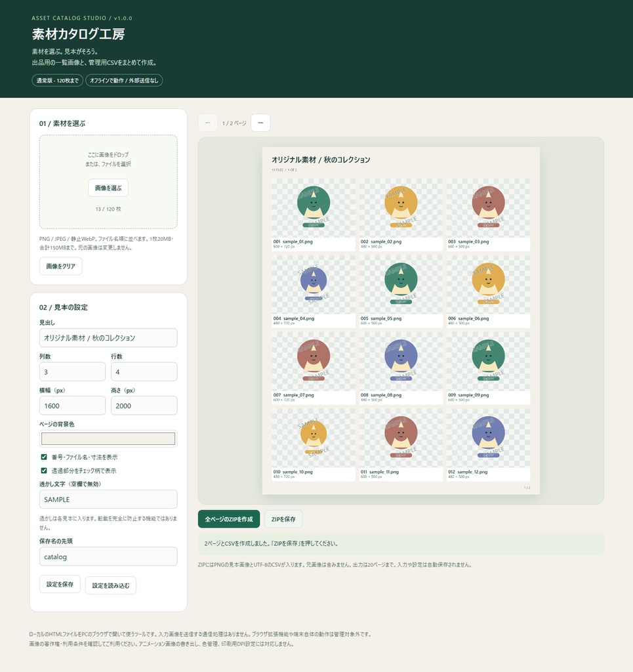Click the '1 / 2 ページ' page indicator
This screenshot has width=633, height=672.
[x=234, y=123]
